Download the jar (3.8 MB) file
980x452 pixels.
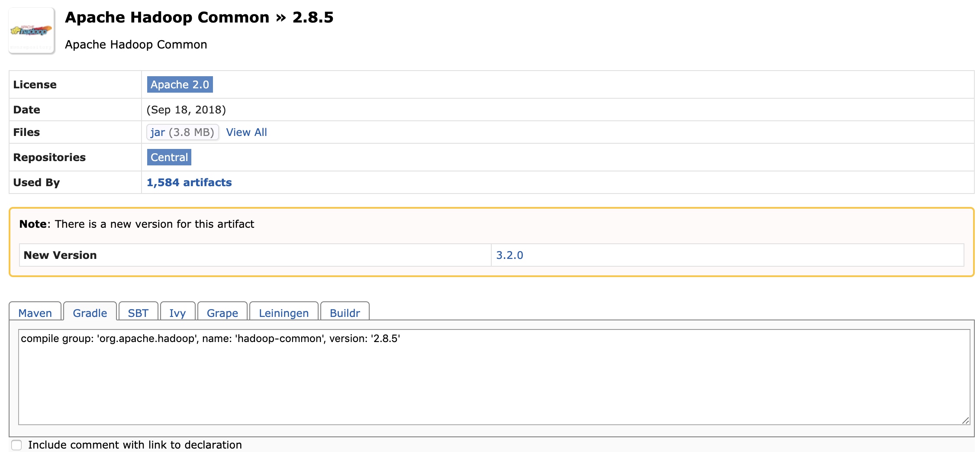[182, 132]
